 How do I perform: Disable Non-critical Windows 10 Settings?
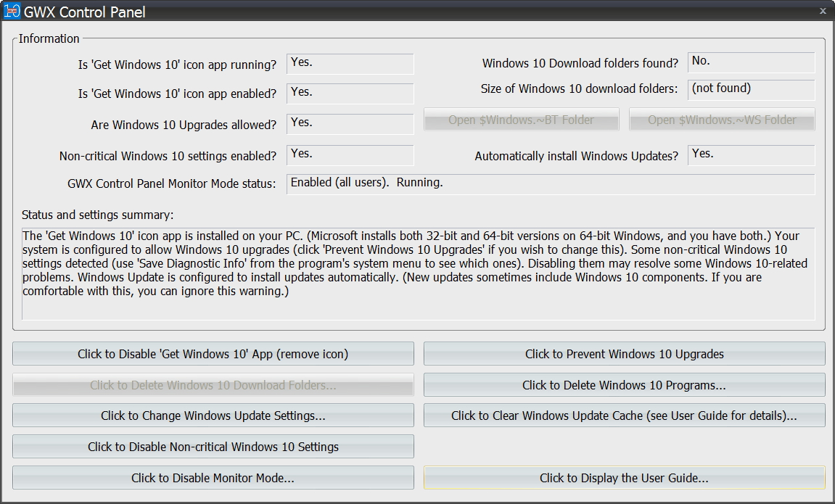pos(213,446)
